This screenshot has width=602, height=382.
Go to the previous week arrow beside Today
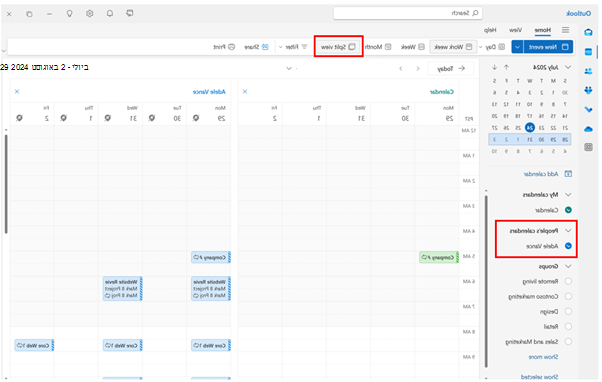tap(418, 68)
